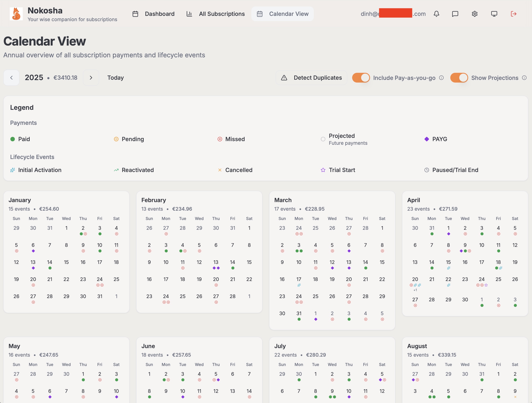Open the feedback chat icon
This screenshot has width=532, height=403.
pos(455,14)
